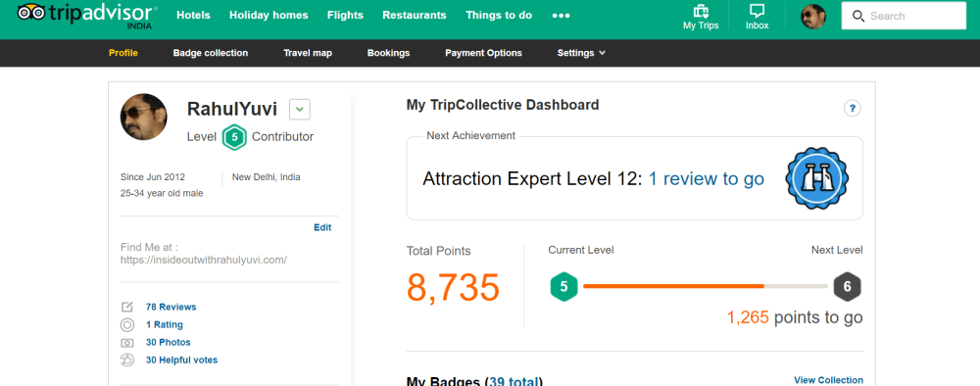
Task: Click the '25-34 year old male' text
Action: 162,194
